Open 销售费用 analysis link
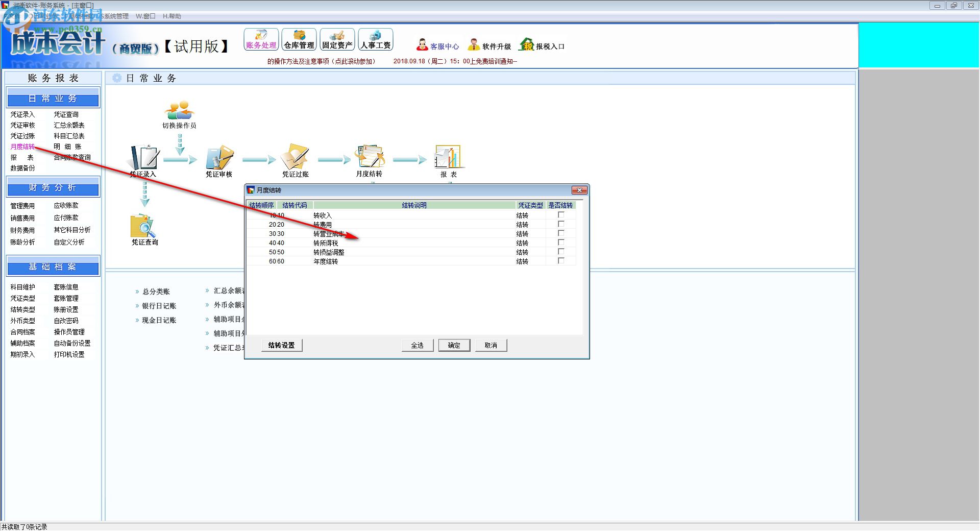980x531 pixels. tap(22, 218)
